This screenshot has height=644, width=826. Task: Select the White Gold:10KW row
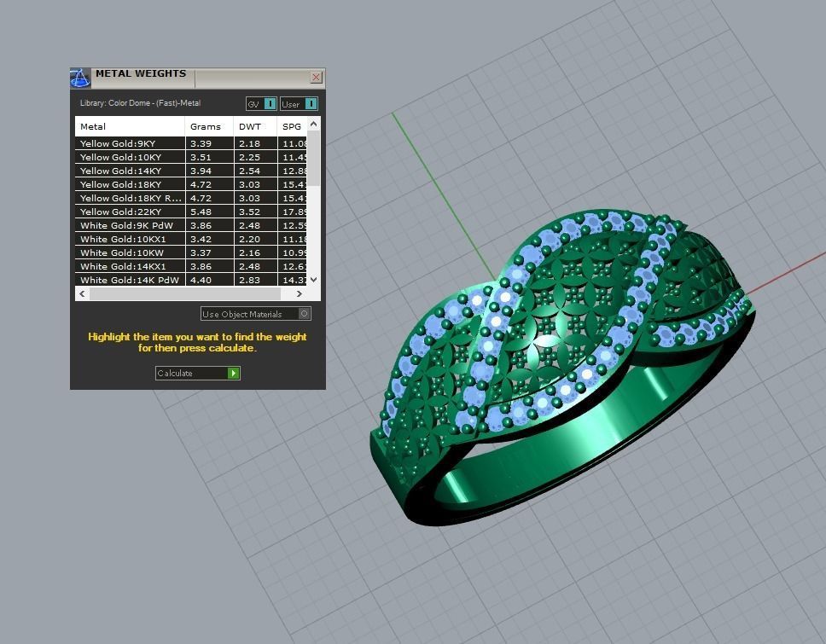point(190,252)
